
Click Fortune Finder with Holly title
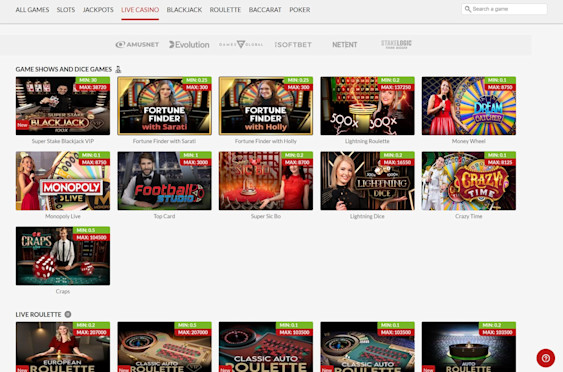pyautogui.click(x=266, y=141)
